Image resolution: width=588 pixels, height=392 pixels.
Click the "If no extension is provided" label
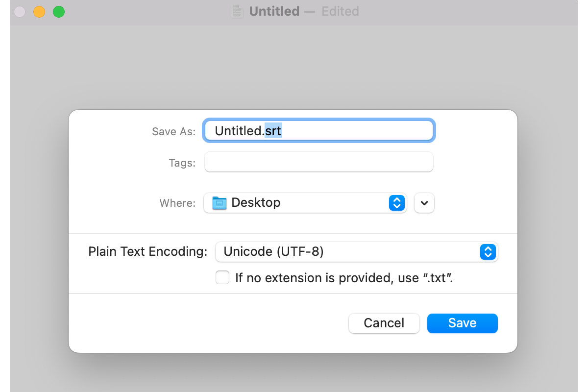343,278
